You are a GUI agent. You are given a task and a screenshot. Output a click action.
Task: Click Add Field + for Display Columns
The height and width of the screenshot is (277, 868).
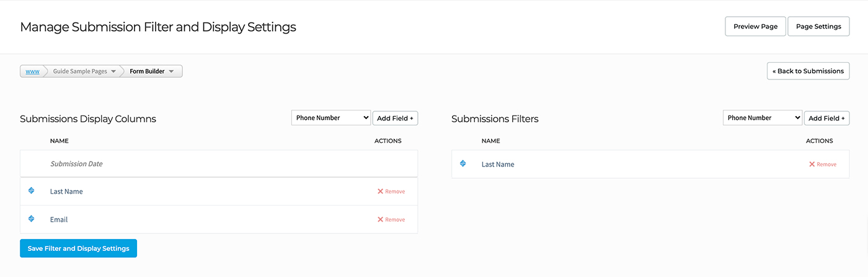coord(395,118)
